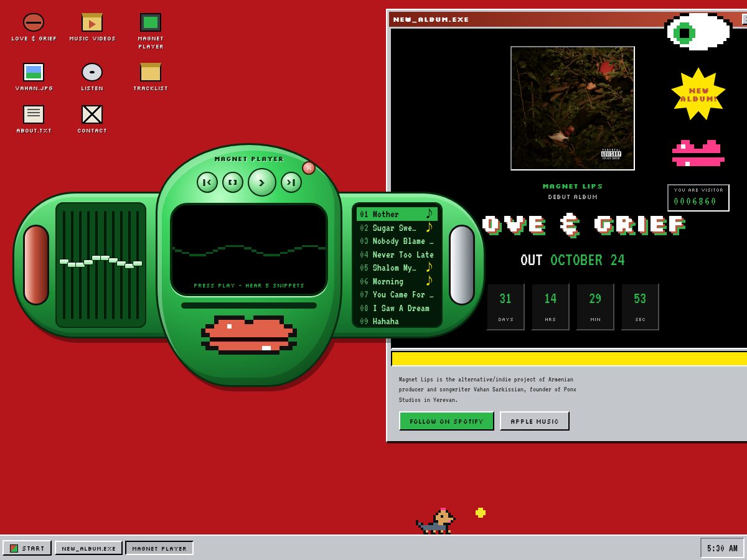Click the album cover artwork thumbnail
The height and width of the screenshot is (560, 747).
(573, 108)
